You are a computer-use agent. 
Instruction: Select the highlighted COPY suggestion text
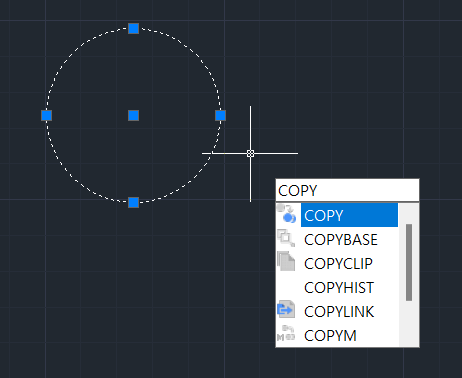point(324,216)
